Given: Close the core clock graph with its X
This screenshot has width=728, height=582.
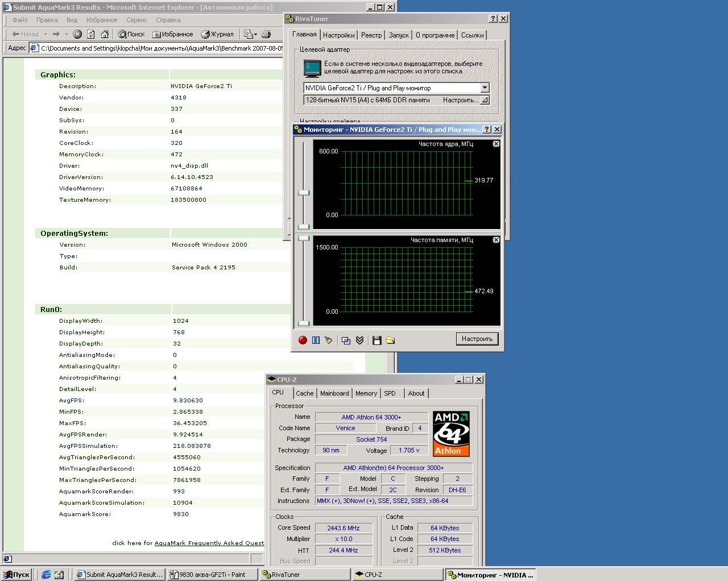Looking at the screenshot, I should [496, 144].
